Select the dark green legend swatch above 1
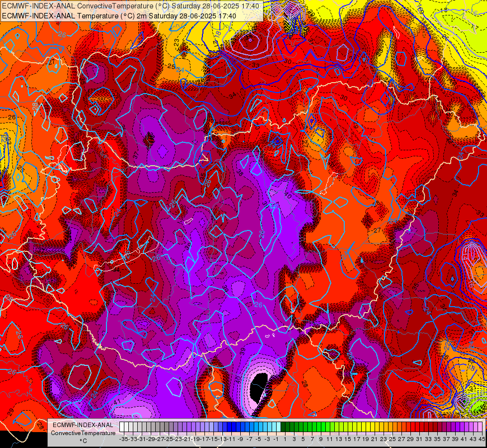 pos(283,427)
